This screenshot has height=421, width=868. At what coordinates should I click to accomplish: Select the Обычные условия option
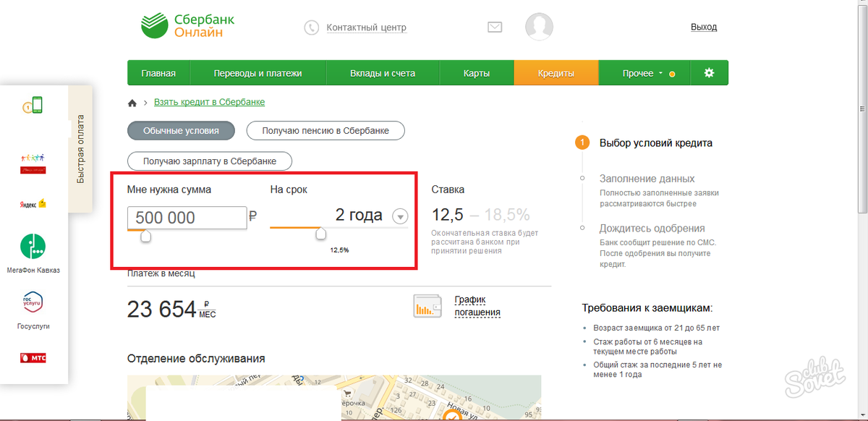pos(182,131)
